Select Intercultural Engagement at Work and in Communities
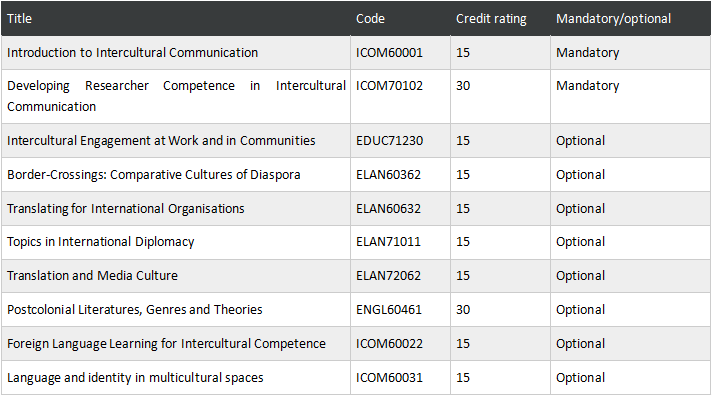Image resolution: width=712 pixels, height=395 pixels. 161,141
